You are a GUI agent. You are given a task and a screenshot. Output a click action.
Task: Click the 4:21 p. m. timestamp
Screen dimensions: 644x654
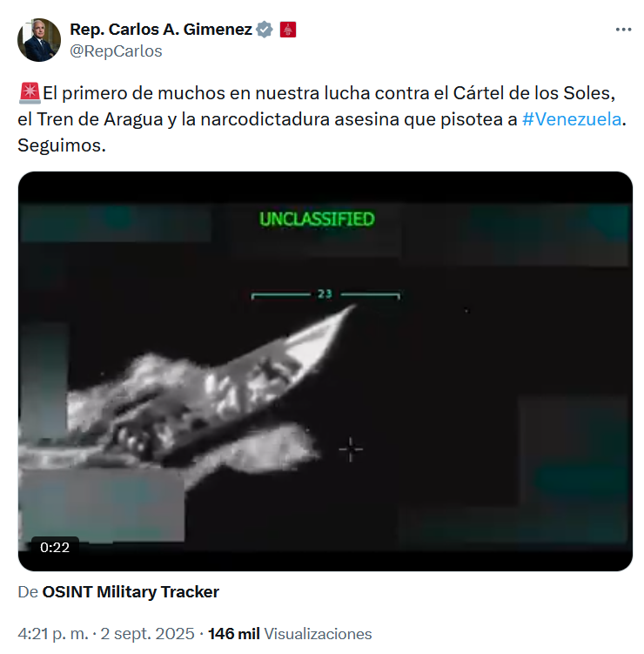[53, 634]
